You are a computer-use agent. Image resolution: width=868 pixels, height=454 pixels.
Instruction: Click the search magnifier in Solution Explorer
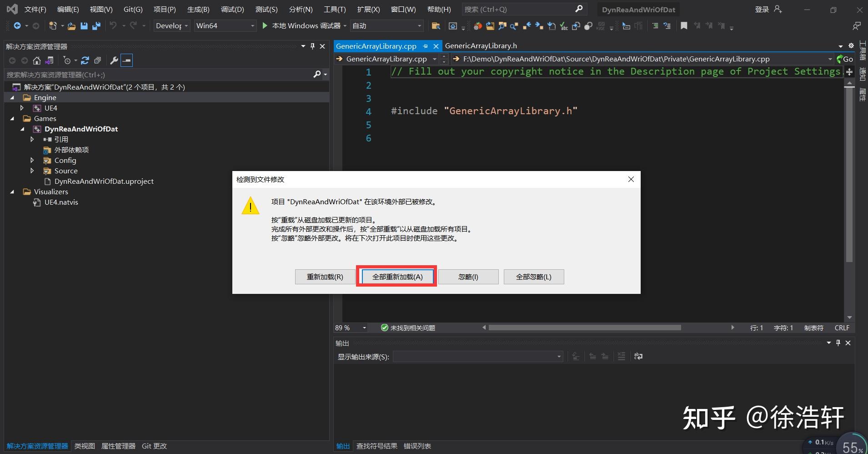[317, 74]
